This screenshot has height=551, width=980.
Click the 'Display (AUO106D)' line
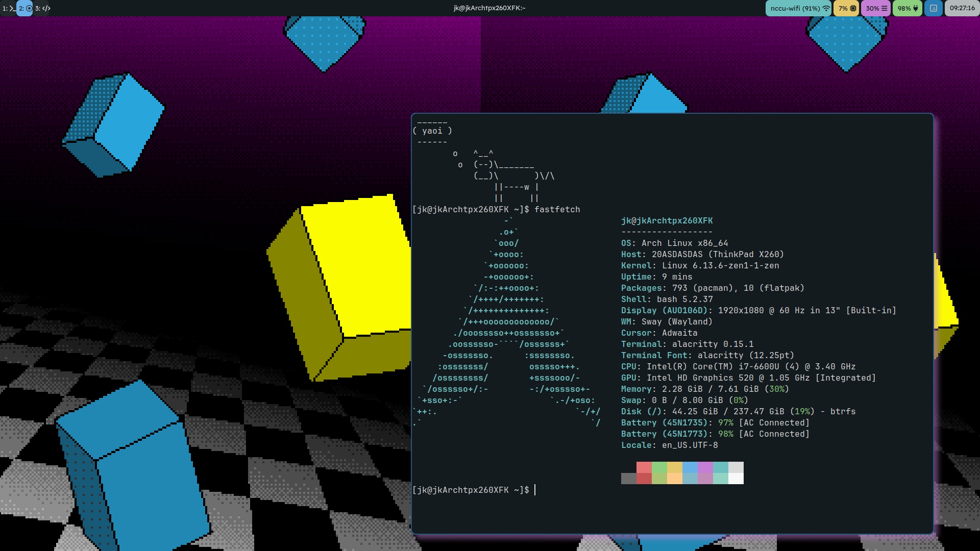[758, 310]
